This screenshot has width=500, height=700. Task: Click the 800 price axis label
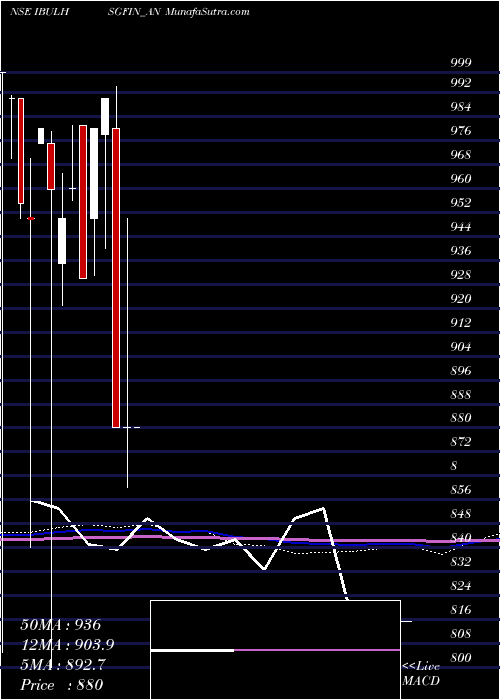(460, 658)
